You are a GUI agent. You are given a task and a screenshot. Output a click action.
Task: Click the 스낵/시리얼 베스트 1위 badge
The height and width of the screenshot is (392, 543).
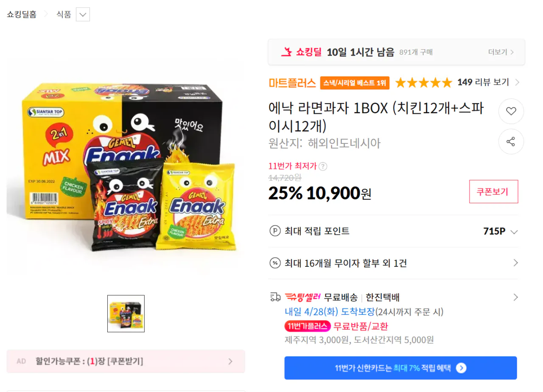[355, 83]
